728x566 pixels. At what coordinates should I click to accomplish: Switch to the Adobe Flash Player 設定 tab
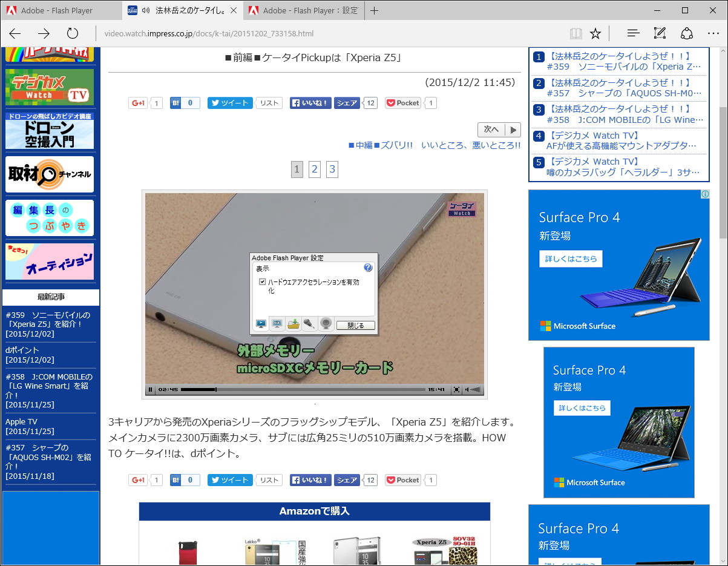point(303,10)
